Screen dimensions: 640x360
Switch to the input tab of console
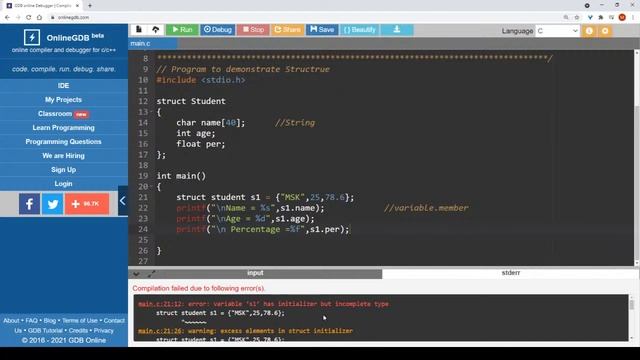255,273
